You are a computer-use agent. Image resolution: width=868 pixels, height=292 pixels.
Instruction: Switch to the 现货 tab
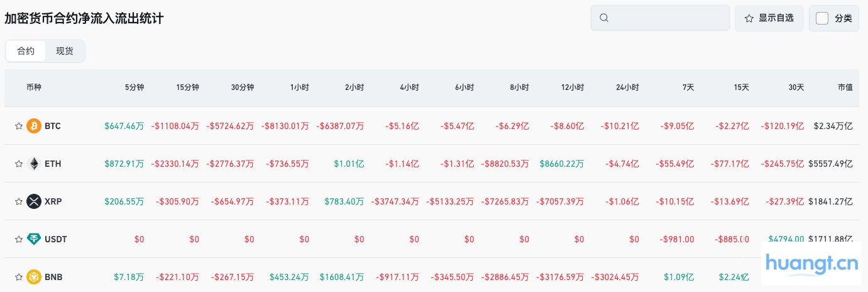[65, 51]
